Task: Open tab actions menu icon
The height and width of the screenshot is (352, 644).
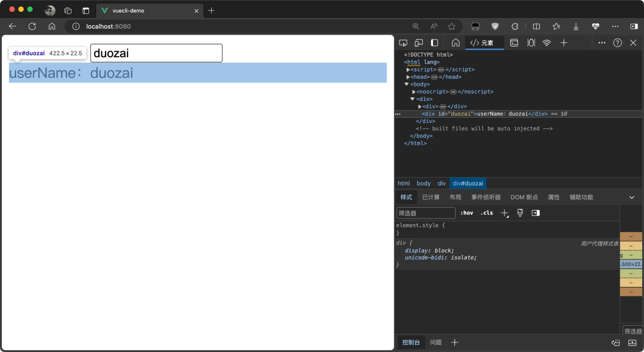Action: click(86, 11)
